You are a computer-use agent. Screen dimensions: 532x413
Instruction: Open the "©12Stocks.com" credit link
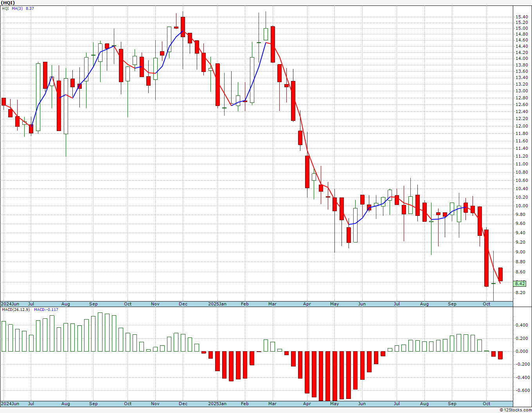click(516, 410)
